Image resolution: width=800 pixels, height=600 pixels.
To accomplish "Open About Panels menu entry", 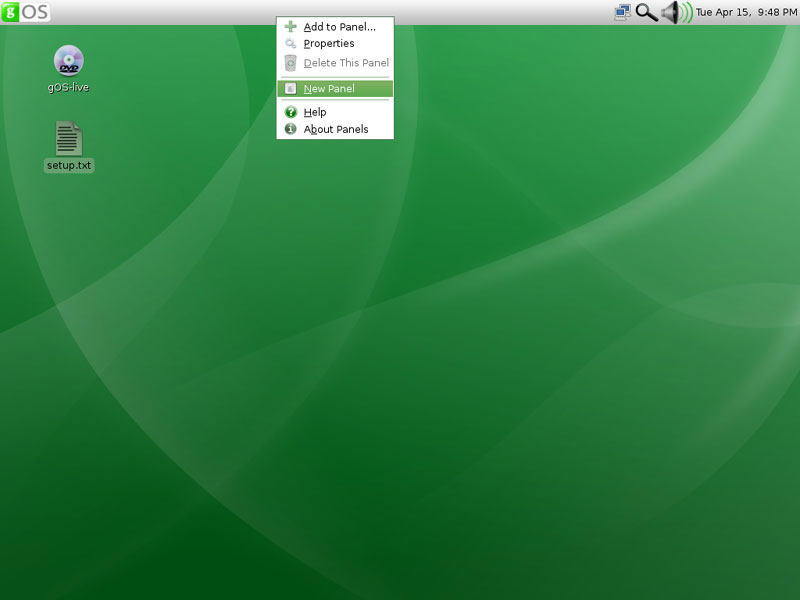I will (335, 129).
